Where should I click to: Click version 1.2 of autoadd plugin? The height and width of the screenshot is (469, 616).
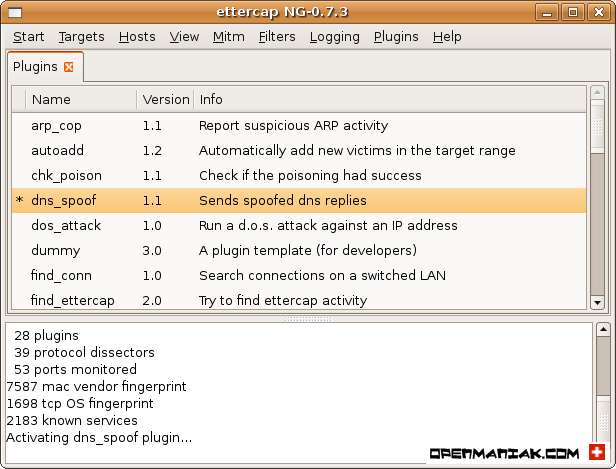pos(152,151)
